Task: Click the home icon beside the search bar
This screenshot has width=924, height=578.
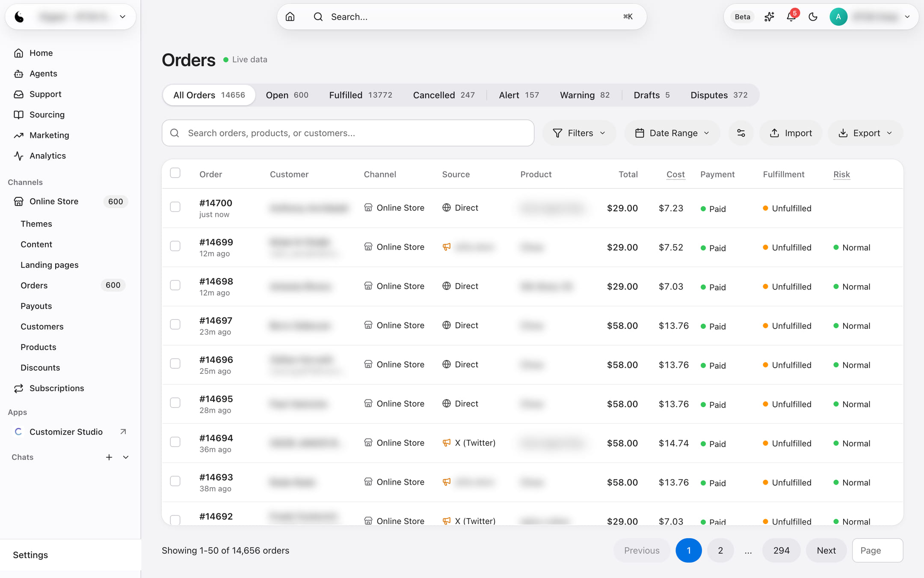Action: click(x=290, y=17)
